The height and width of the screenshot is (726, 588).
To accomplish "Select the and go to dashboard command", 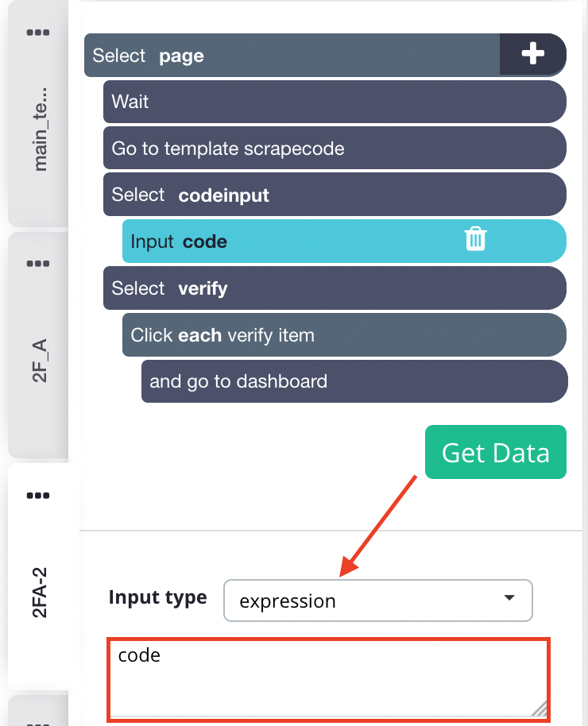I will (x=354, y=381).
